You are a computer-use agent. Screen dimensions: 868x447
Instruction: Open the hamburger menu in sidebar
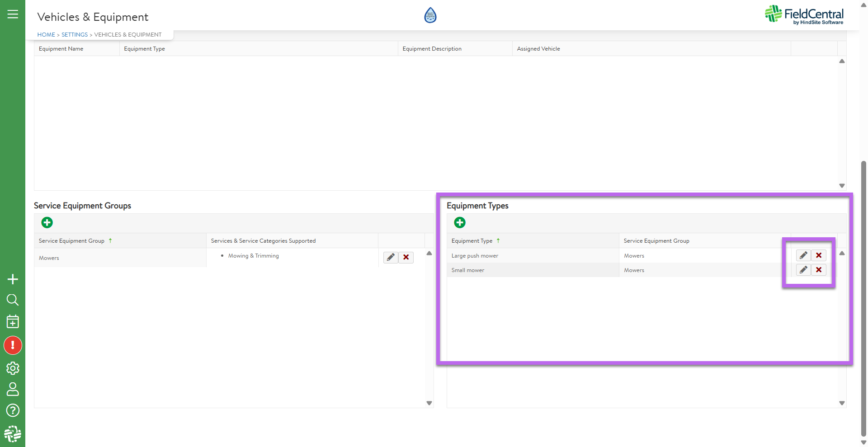click(13, 14)
